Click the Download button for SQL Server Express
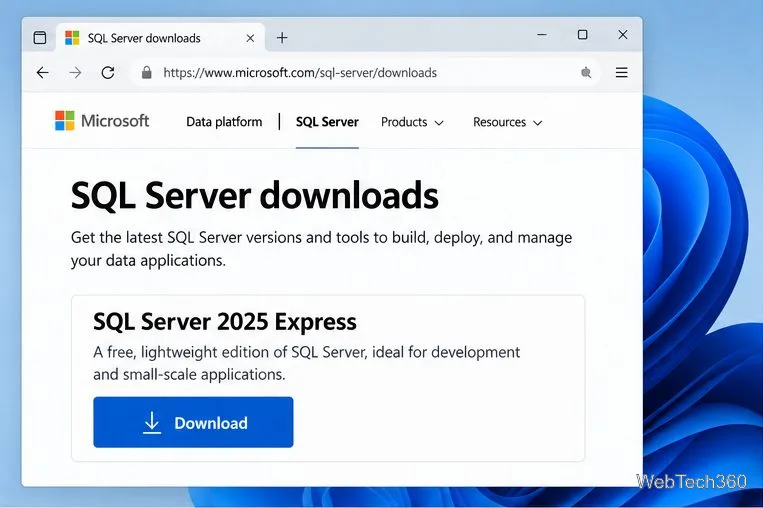The width and height of the screenshot is (763, 508). tap(193, 422)
